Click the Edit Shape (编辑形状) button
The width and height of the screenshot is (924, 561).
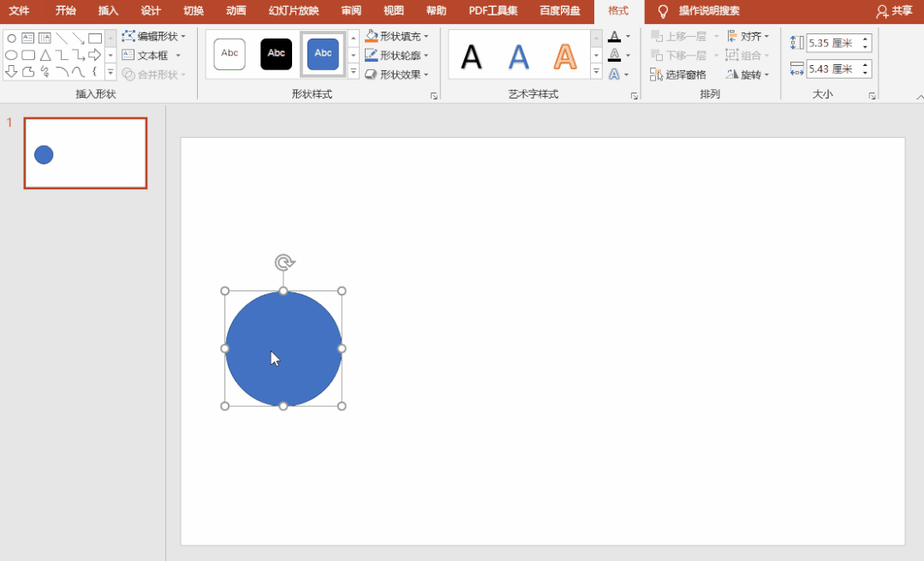pos(154,37)
